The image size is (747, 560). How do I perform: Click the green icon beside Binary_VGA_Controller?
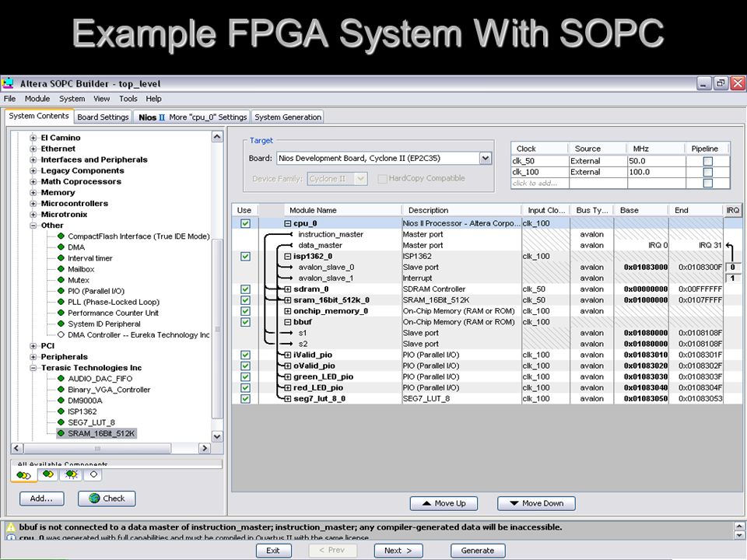[61, 389]
